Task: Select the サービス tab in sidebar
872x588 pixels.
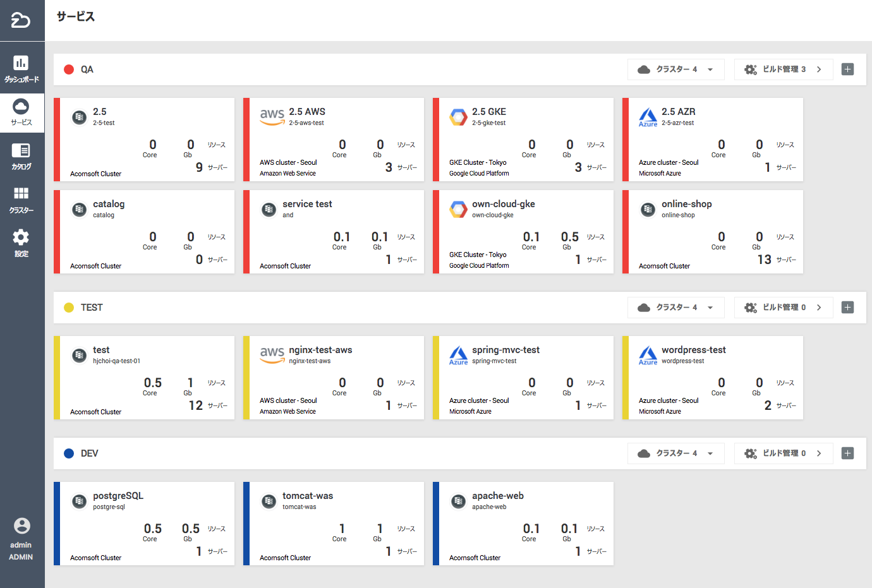Action: 21,112
